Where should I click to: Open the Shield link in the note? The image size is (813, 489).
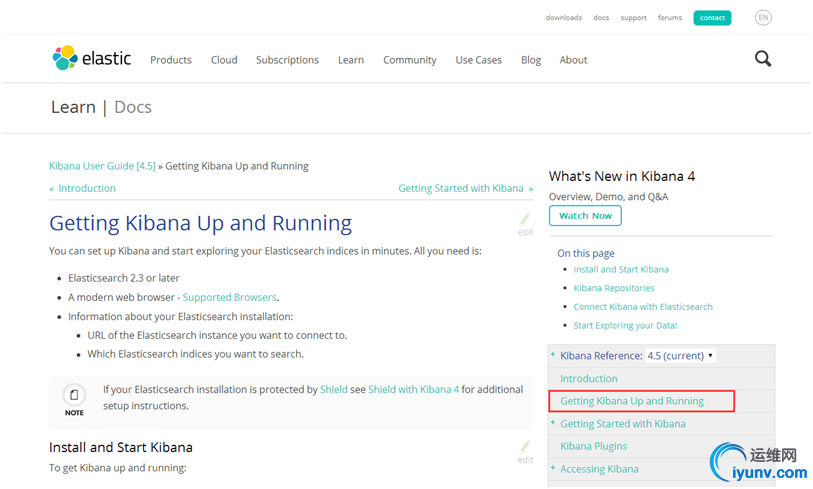[x=334, y=389]
